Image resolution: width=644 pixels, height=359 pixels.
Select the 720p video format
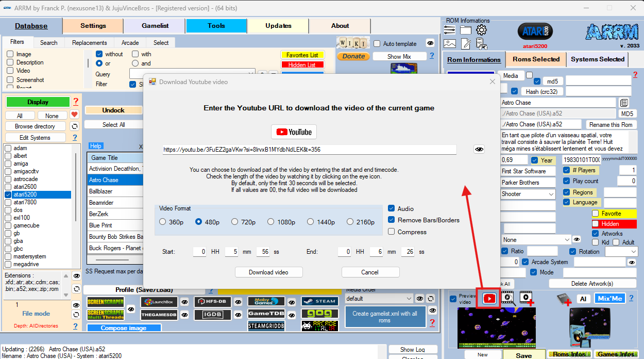coord(235,222)
